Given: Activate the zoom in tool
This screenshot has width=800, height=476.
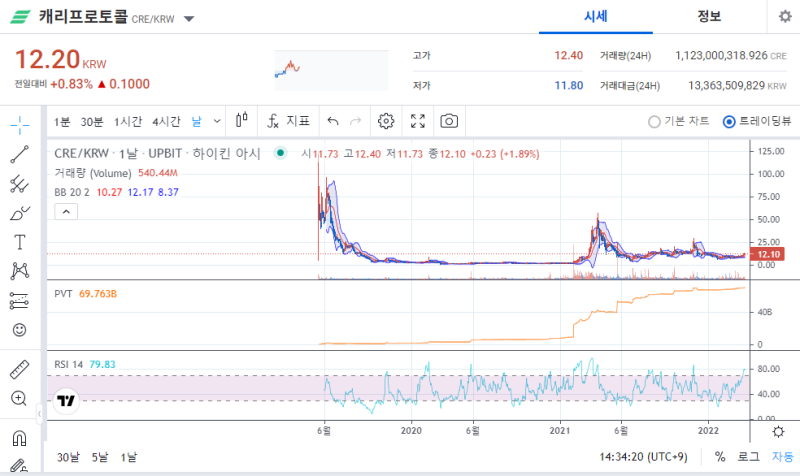Looking at the screenshot, I should pos(19,398).
